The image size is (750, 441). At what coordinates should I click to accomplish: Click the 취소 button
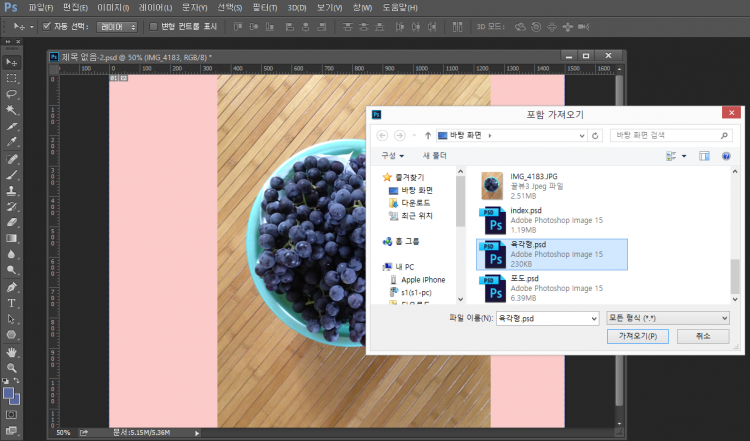pos(703,337)
